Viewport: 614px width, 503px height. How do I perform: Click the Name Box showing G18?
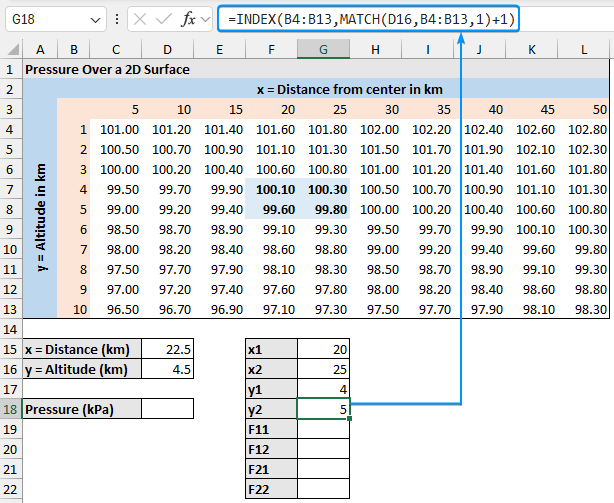coord(56,19)
